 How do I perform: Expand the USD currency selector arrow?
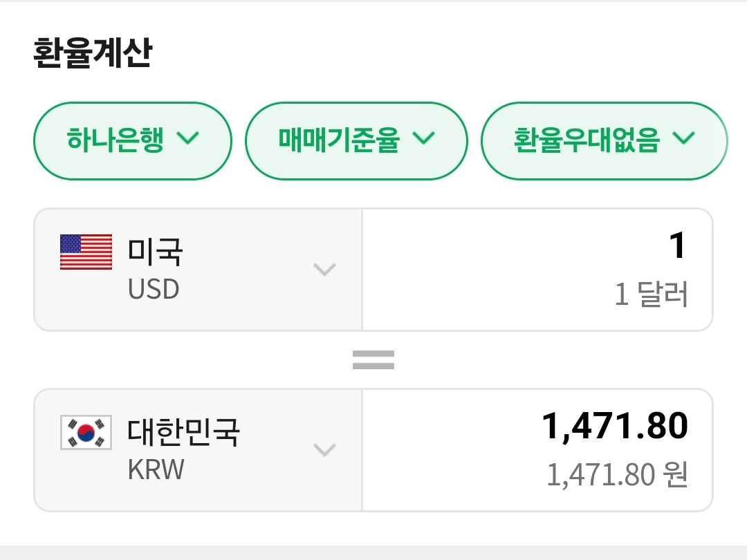324,269
